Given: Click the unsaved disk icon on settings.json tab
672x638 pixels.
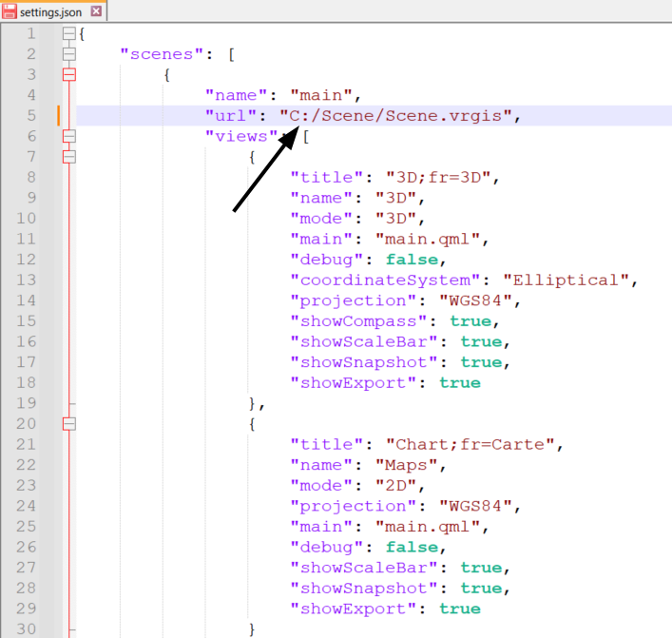Looking at the screenshot, I should [10, 12].
